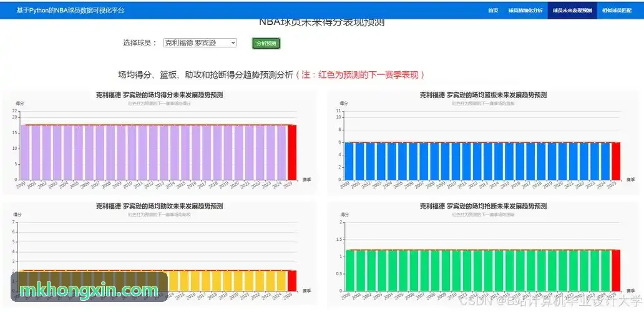This screenshot has height=312, width=644.
Task: Click the 场均抢断未来发展趋势预测 chart title
Action: (x=483, y=206)
